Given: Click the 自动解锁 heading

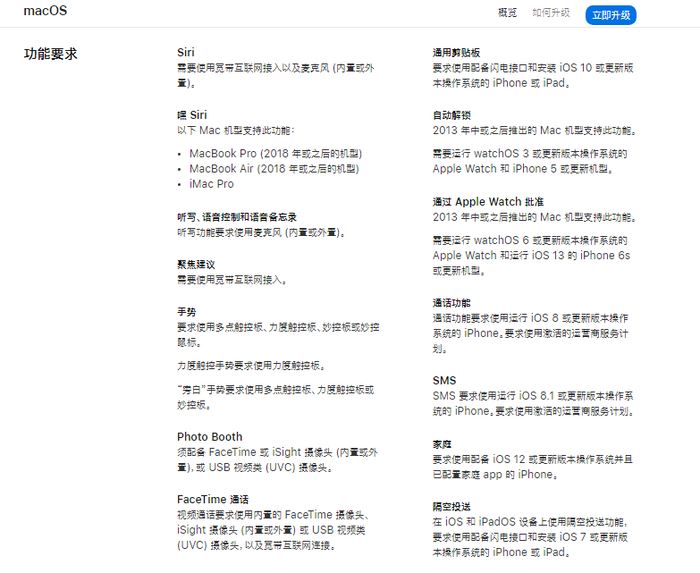Looking at the screenshot, I should (451, 115).
